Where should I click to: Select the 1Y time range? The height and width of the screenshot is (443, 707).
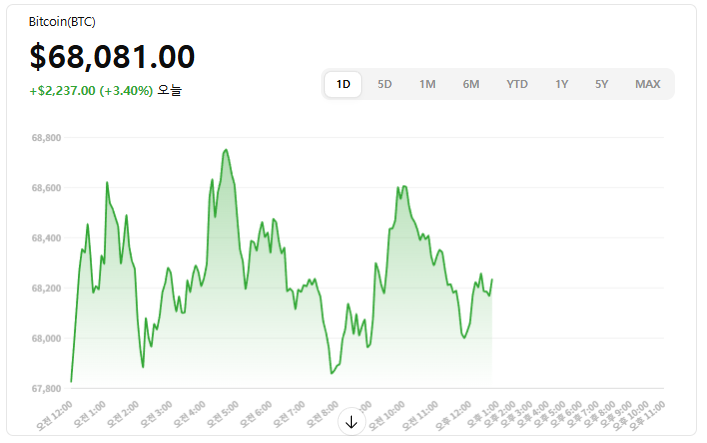point(562,84)
